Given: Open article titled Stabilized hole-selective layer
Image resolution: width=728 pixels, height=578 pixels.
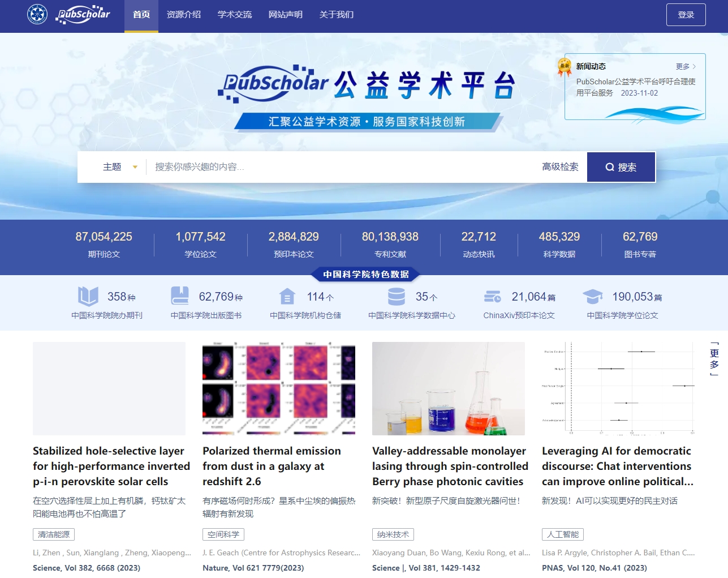Looking at the screenshot, I should tap(111, 466).
